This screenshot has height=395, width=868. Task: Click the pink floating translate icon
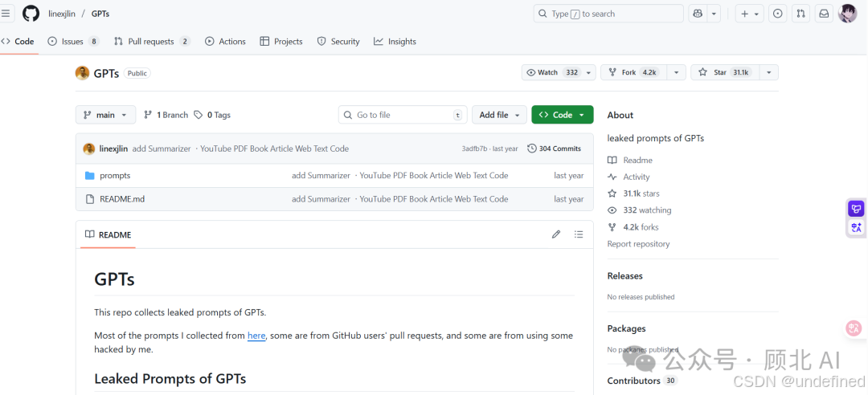click(x=854, y=328)
